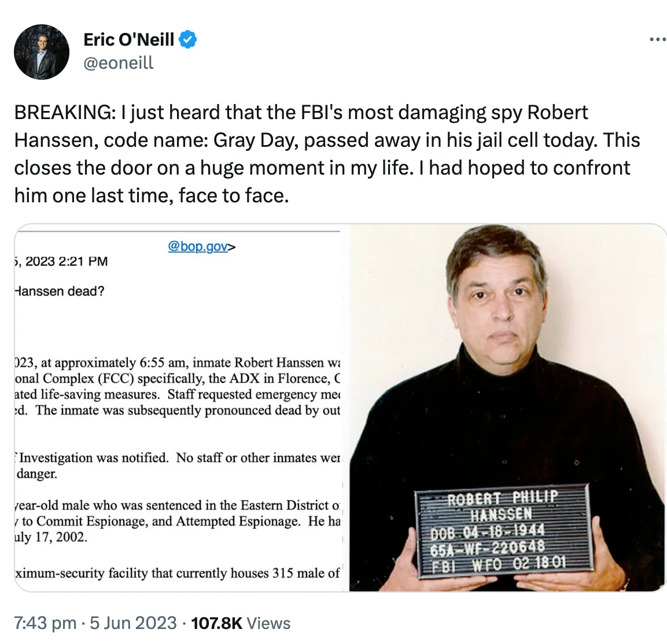Open Eric O'Neill's profile avatar

click(x=42, y=52)
